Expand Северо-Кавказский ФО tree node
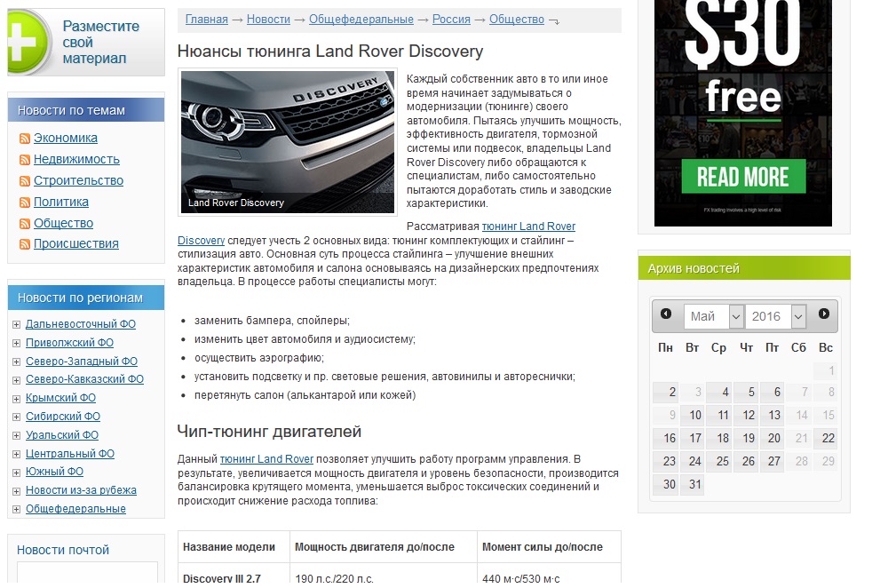 tap(16, 380)
